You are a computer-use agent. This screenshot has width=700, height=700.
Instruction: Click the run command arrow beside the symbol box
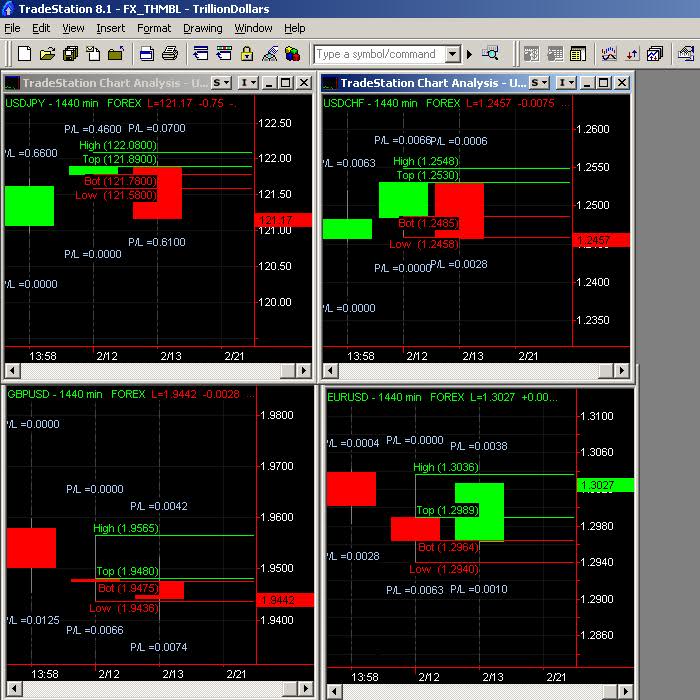click(469, 54)
